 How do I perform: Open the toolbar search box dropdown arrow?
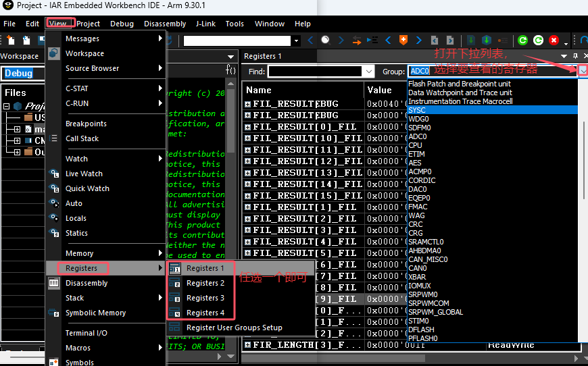pos(296,41)
